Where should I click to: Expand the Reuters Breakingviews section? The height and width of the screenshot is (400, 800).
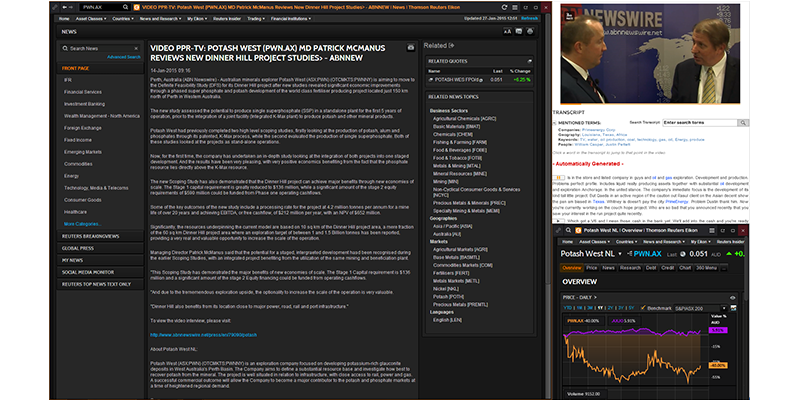click(101, 236)
